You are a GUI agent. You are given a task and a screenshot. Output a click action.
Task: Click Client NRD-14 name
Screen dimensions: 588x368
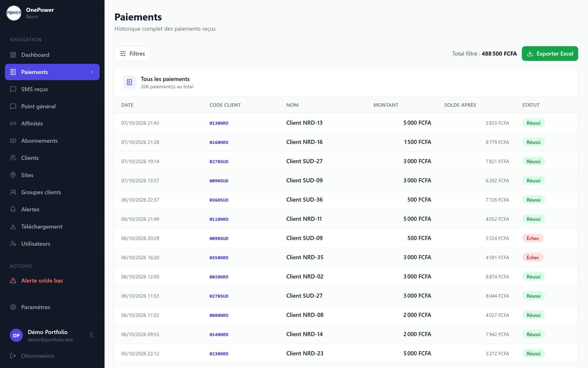point(304,335)
